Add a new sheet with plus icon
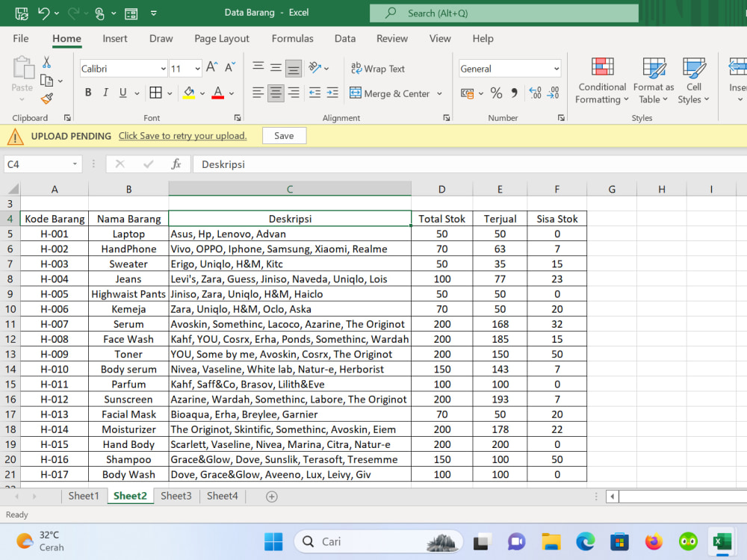This screenshot has height=560, width=747. coord(272,497)
